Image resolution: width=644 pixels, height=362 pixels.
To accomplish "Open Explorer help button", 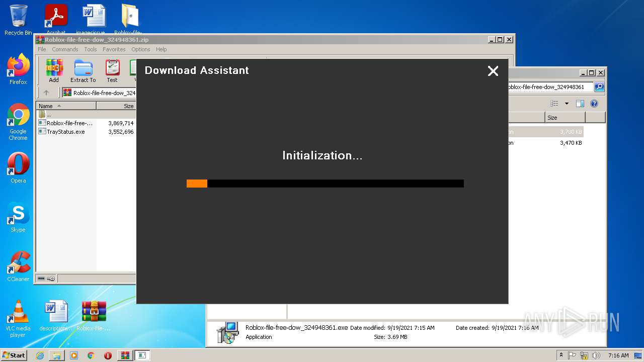I will (x=594, y=104).
